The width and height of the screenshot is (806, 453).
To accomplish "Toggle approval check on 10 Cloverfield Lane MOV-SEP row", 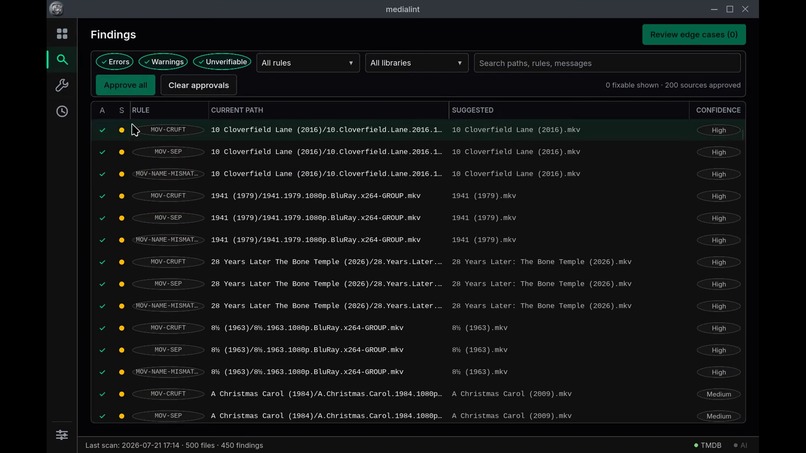I will pyautogui.click(x=102, y=152).
